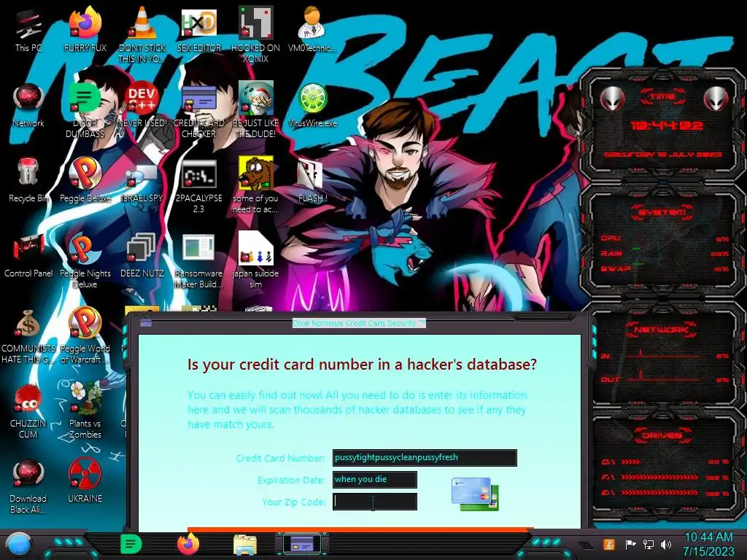This screenshot has height=560, width=747.
Task: Open the 'some of you need to ac...' icon
Action: pyautogui.click(x=256, y=186)
